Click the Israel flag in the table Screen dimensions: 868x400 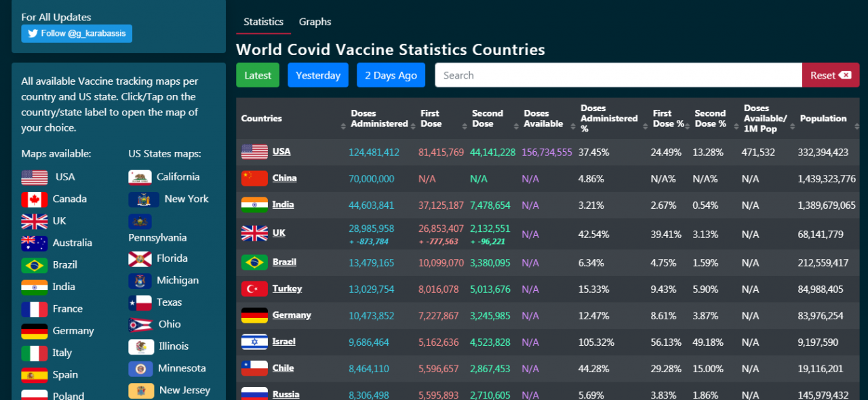click(254, 342)
